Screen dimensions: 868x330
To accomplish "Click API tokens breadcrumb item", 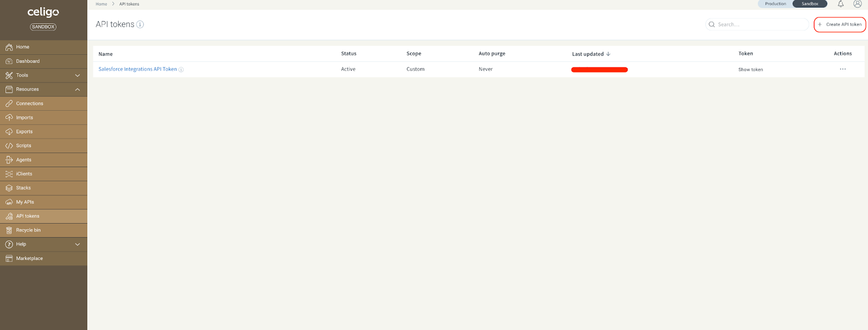I will (129, 4).
